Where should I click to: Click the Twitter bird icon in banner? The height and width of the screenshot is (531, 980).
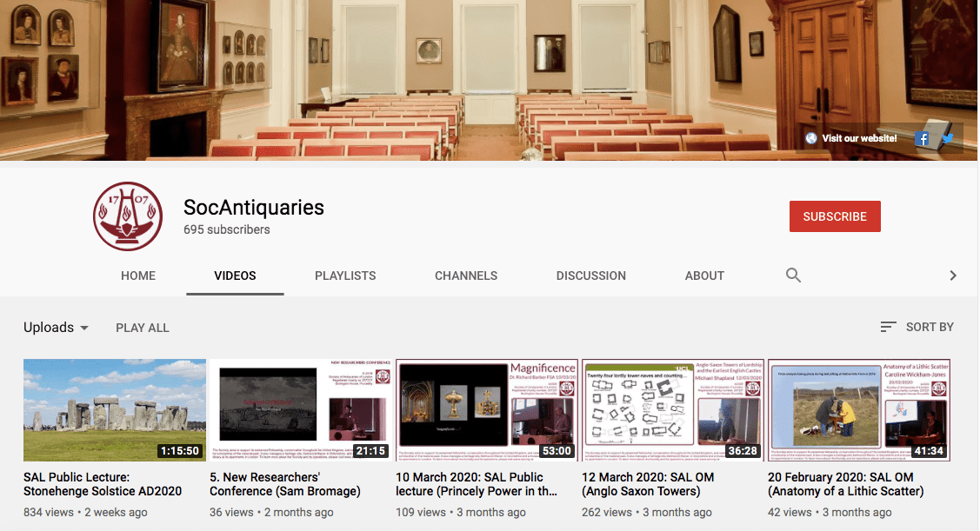947,138
